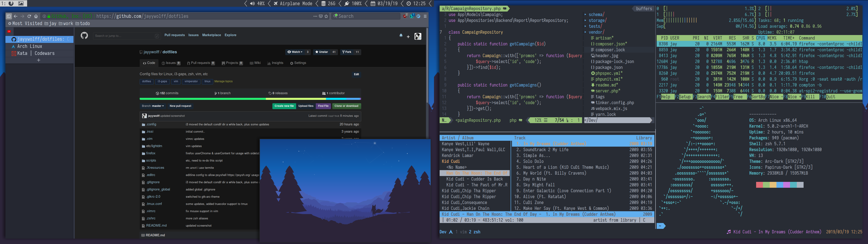Expand the Clone or download menu

coord(346,106)
